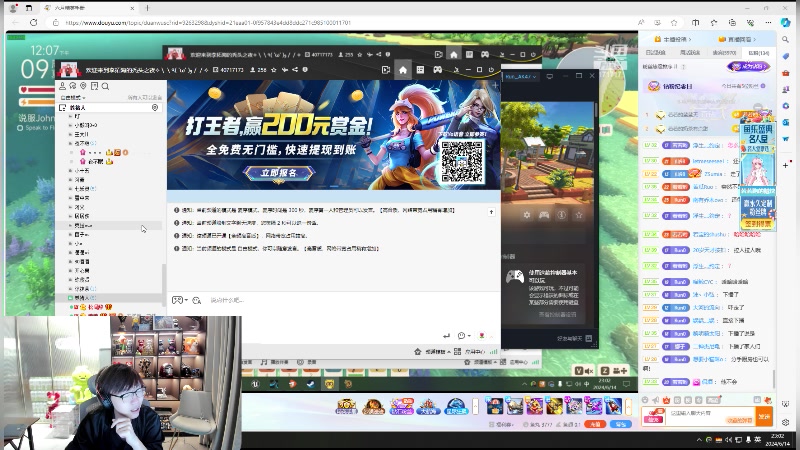
Task: Open the gamepad icon in the back window title bar
Action: coord(485,54)
